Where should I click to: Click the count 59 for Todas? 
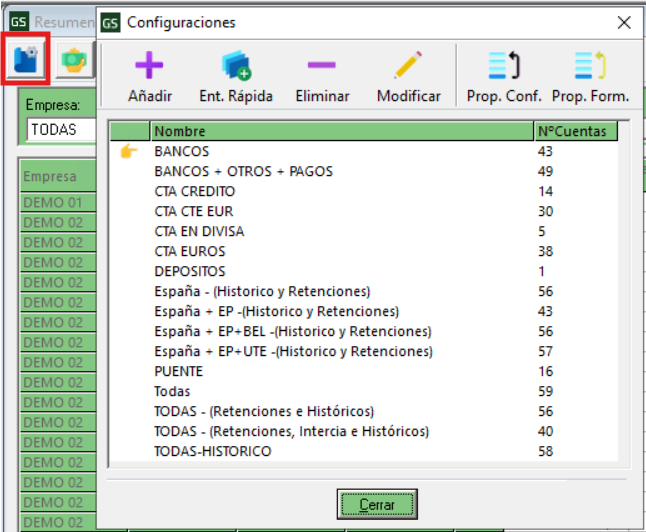tap(545, 391)
